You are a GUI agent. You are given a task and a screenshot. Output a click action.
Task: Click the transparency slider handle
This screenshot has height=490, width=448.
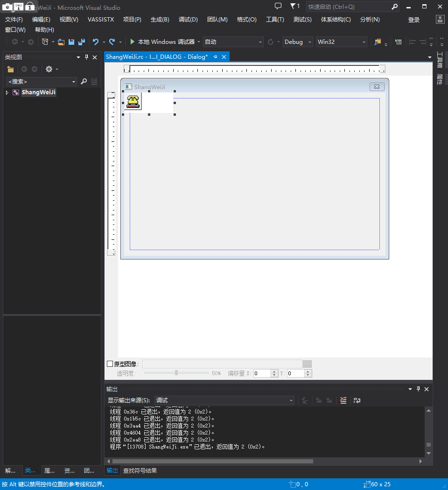[176, 373]
